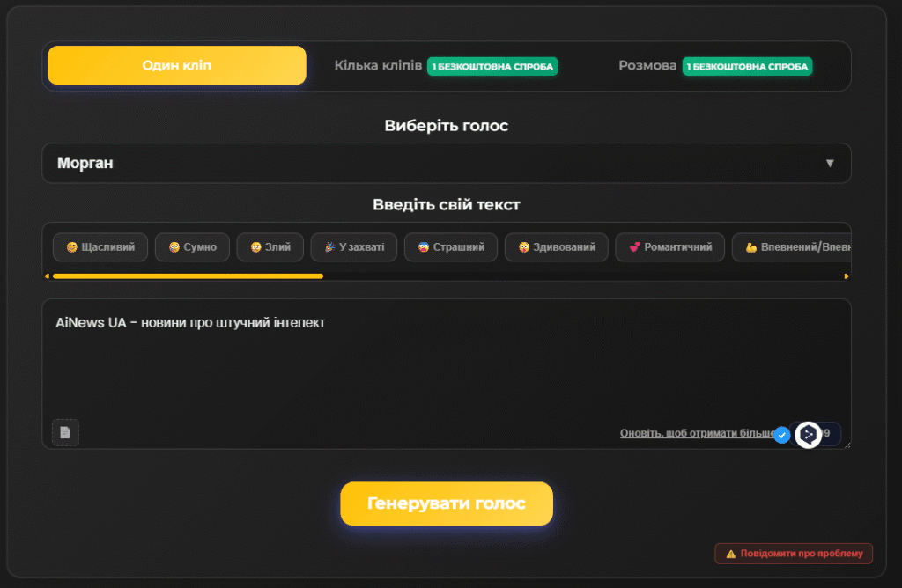This screenshot has width=902, height=588.
Task: Click right scroll arrow of emotions bar
Action: (x=847, y=276)
